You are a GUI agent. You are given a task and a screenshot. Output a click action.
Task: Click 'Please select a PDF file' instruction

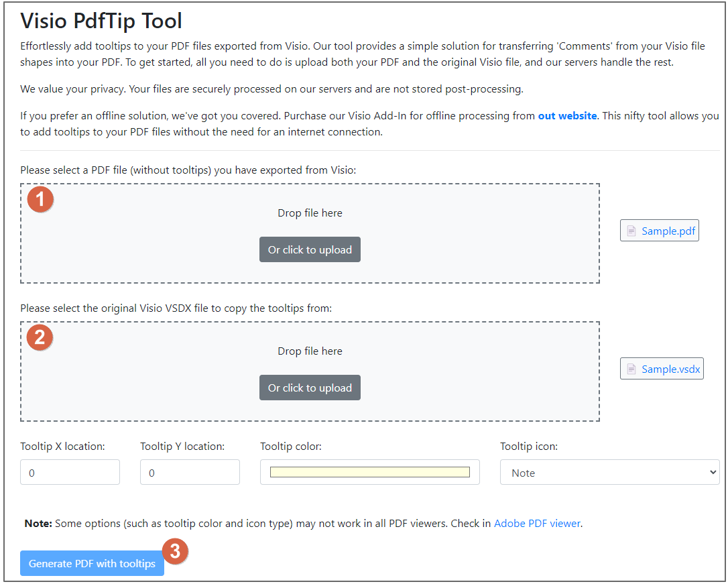point(188,170)
